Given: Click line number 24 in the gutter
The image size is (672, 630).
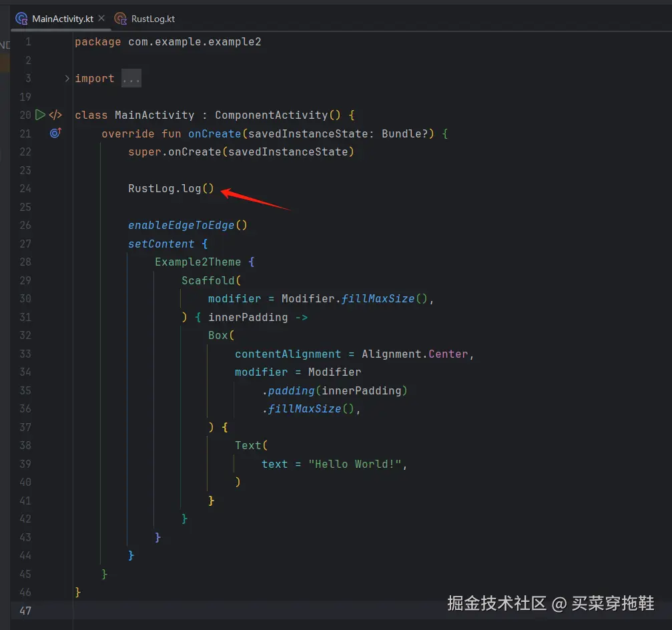Looking at the screenshot, I should coord(25,189).
